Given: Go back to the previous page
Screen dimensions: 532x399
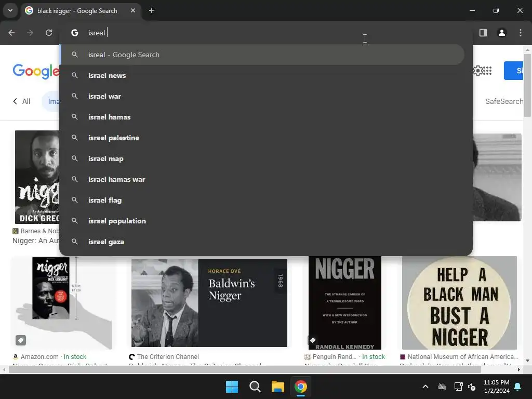Looking at the screenshot, I should tap(11, 33).
